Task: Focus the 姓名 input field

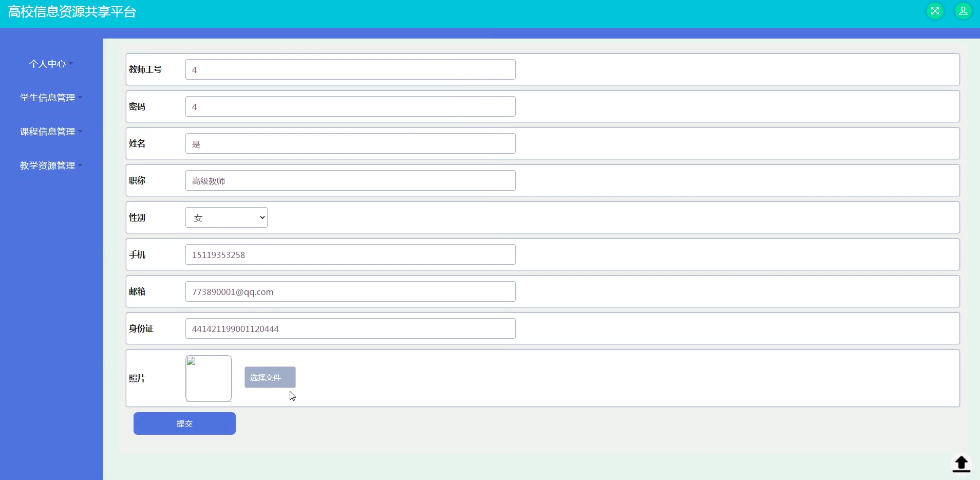Action: coord(350,143)
